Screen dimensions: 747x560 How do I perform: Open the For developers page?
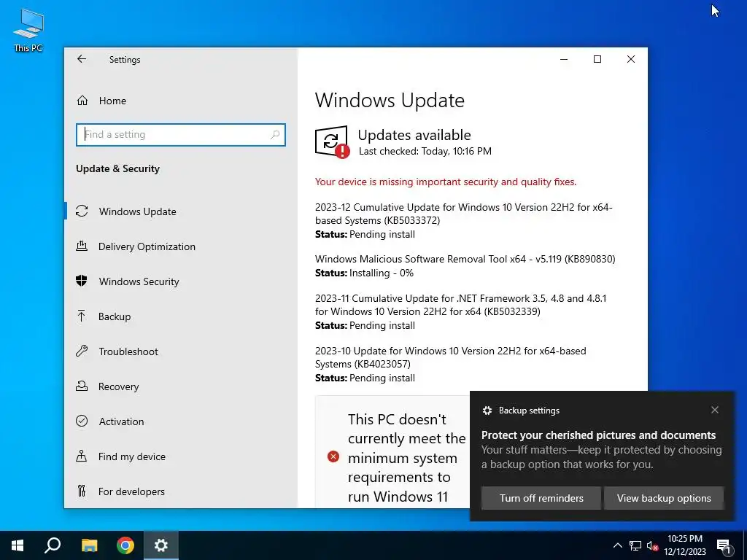click(x=131, y=491)
